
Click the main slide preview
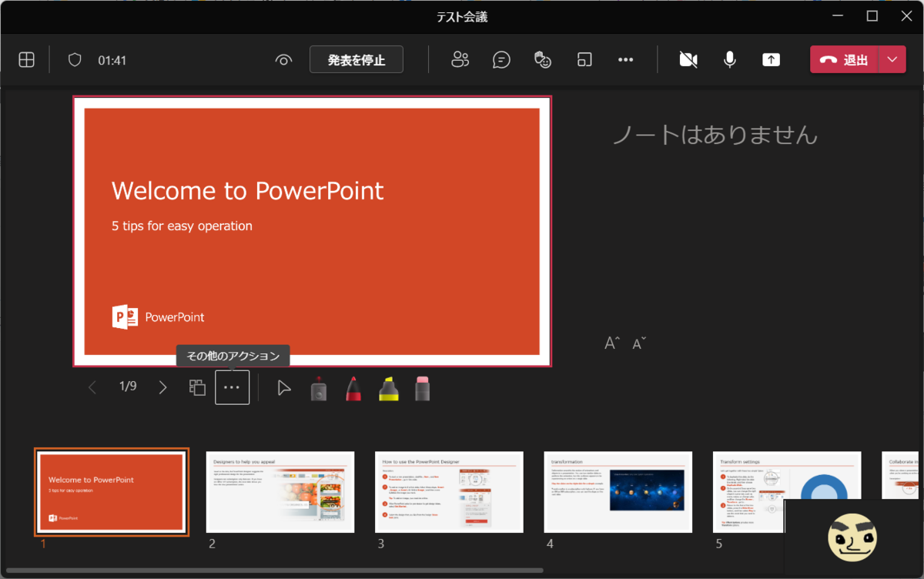(x=312, y=231)
